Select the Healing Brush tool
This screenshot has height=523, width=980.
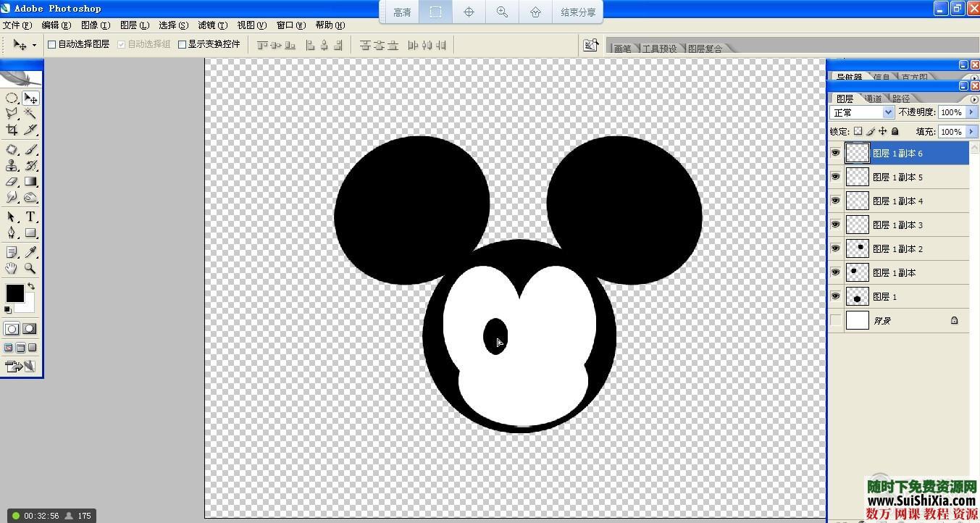point(12,150)
